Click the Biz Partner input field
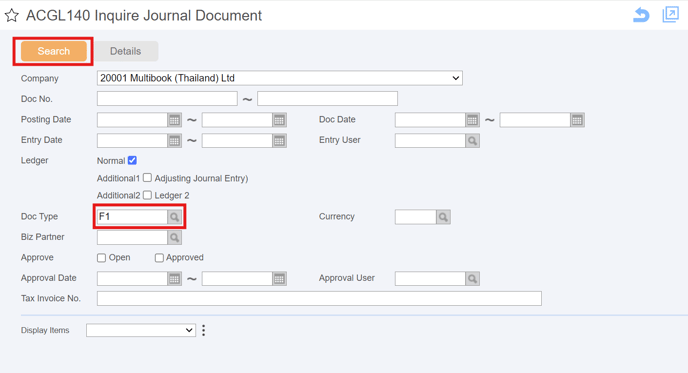The width and height of the screenshot is (688, 373). pos(133,237)
